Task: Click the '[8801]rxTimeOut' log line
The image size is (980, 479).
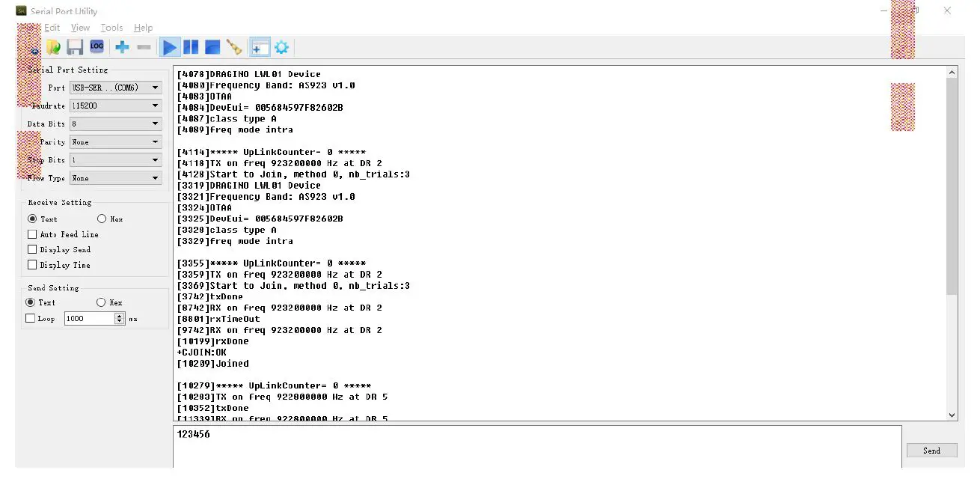Action: [x=218, y=319]
